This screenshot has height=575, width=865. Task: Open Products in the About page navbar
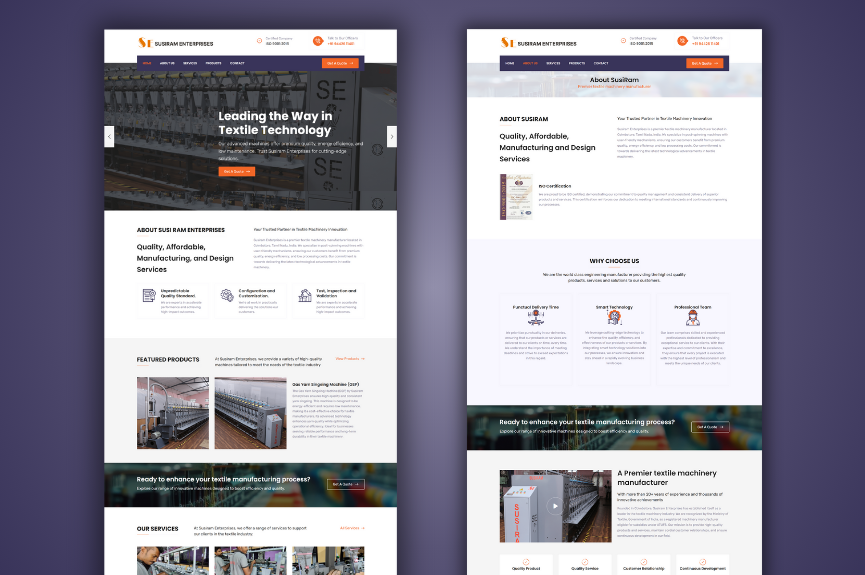(x=577, y=63)
